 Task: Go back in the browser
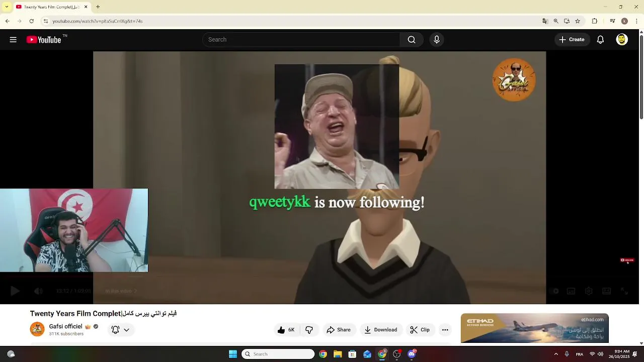(x=7, y=21)
